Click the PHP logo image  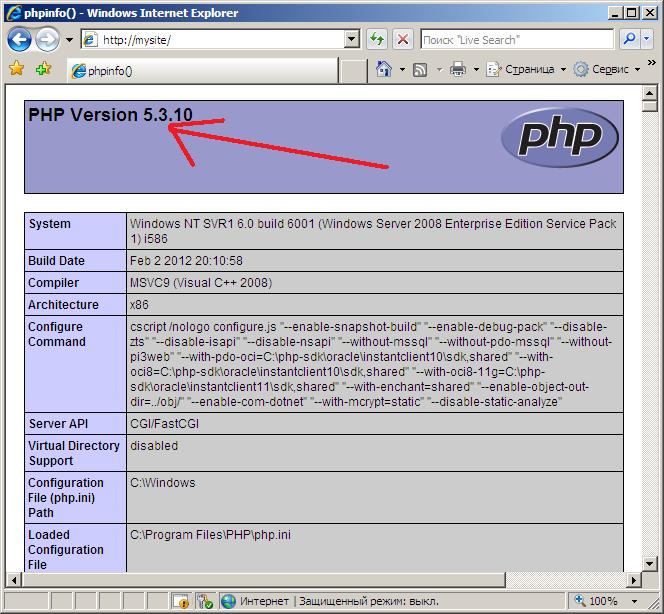pyautogui.click(x=559, y=138)
